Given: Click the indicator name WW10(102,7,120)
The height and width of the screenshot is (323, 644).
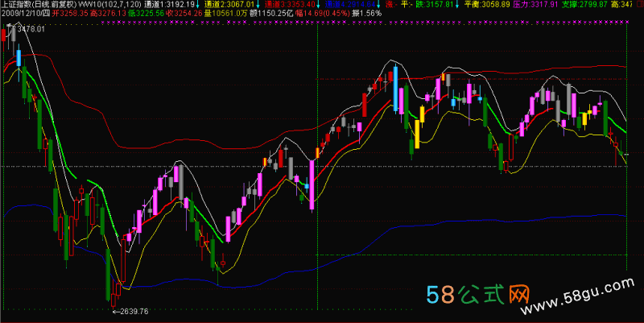Looking at the screenshot, I should tap(109, 5).
